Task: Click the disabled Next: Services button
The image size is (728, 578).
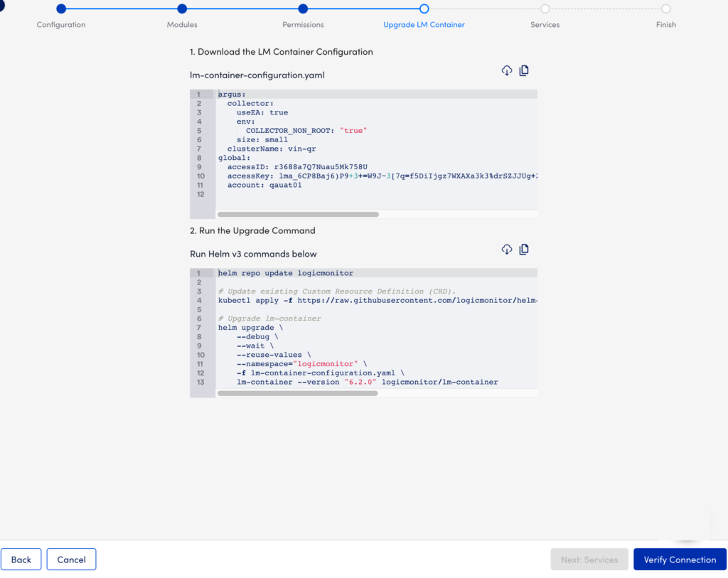Action: click(x=589, y=559)
